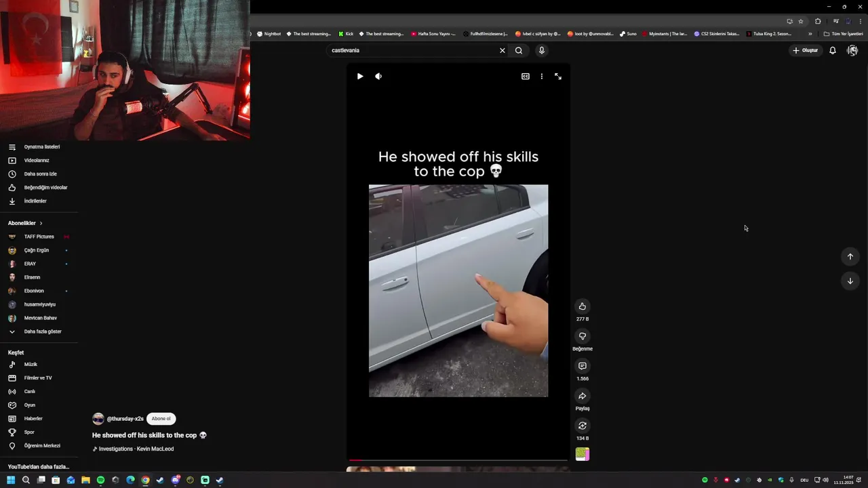The image size is (868, 488).
Task: Click the YouTube search magnifier button
Action: coord(519,50)
